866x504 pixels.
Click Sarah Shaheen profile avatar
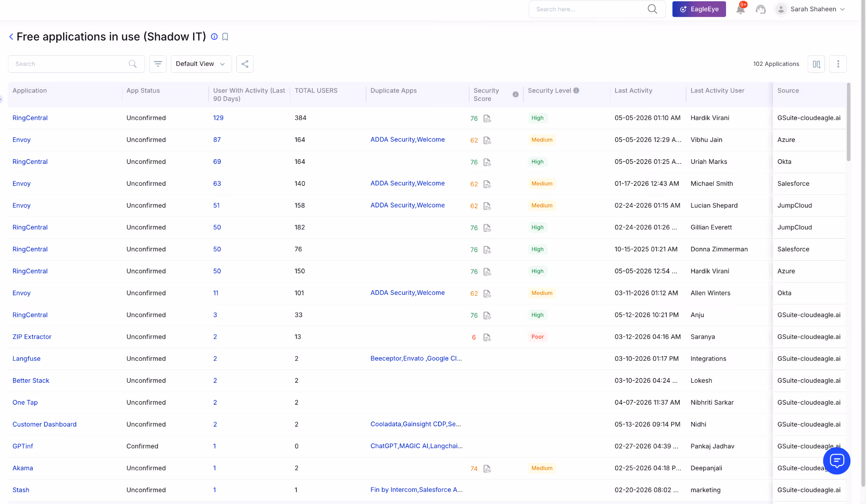pos(781,9)
